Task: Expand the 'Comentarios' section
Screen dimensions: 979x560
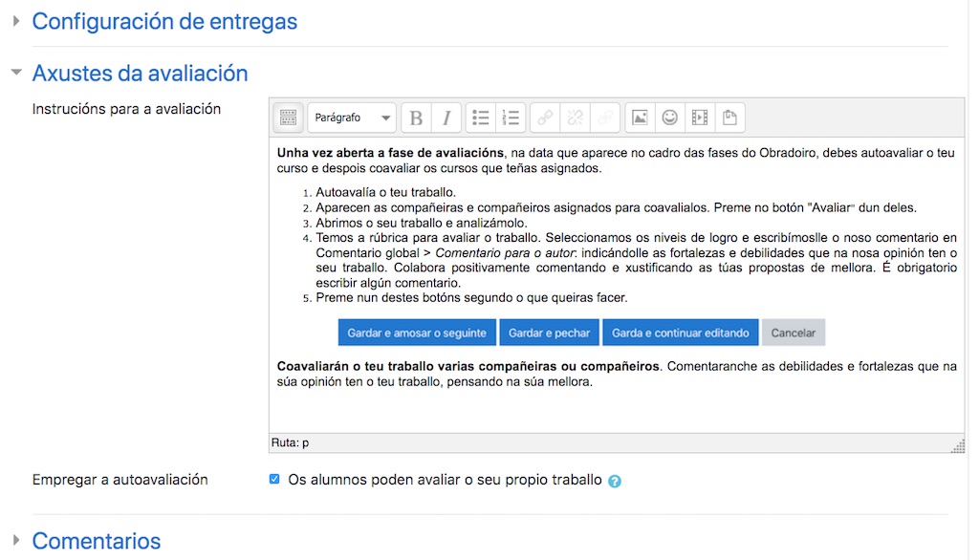Action: (96, 540)
